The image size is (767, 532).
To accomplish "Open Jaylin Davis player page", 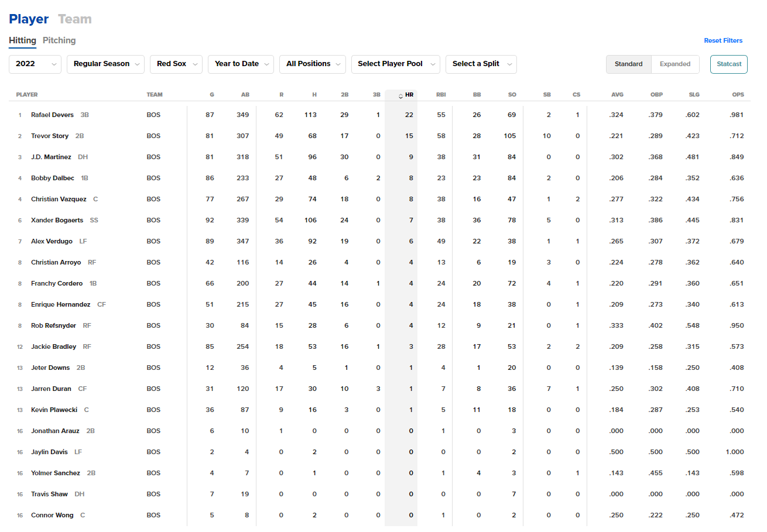I will pos(50,452).
